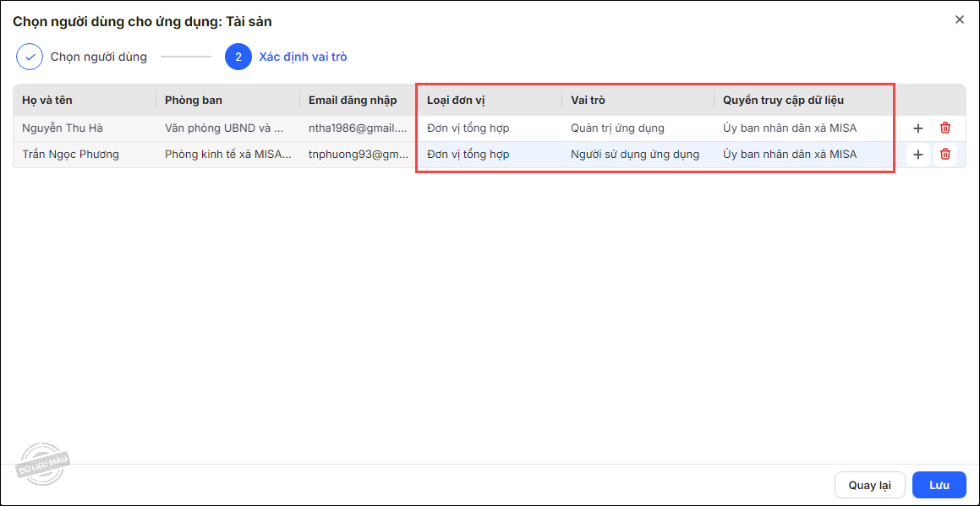Add role row for Nguyễn Thu Hà
The width and height of the screenshot is (980, 506).
point(917,128)
